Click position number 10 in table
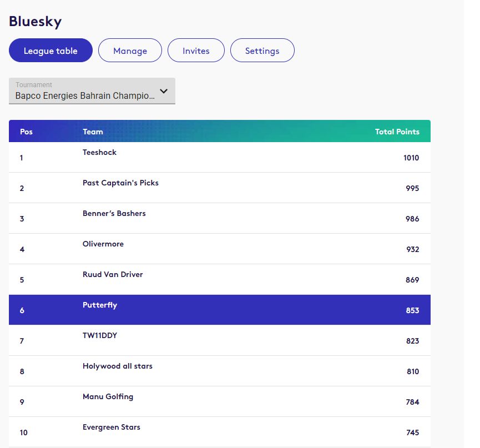The image size is (480, 448). pos(23,432)
